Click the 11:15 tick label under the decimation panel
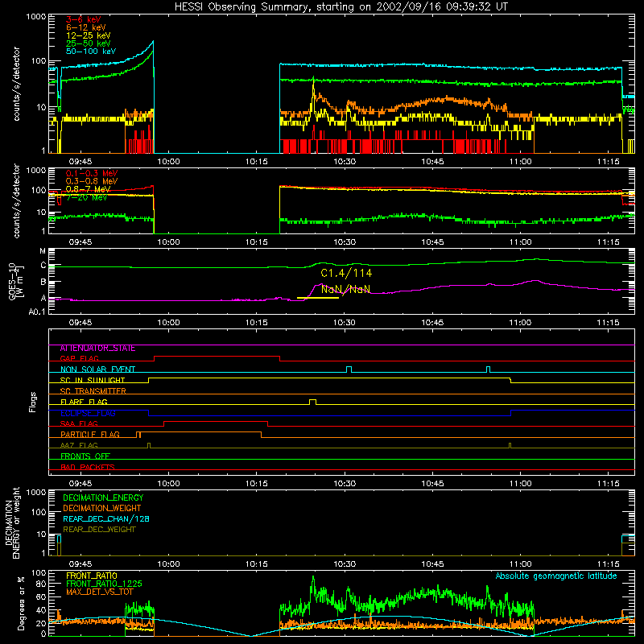 [x=609, y=564]
